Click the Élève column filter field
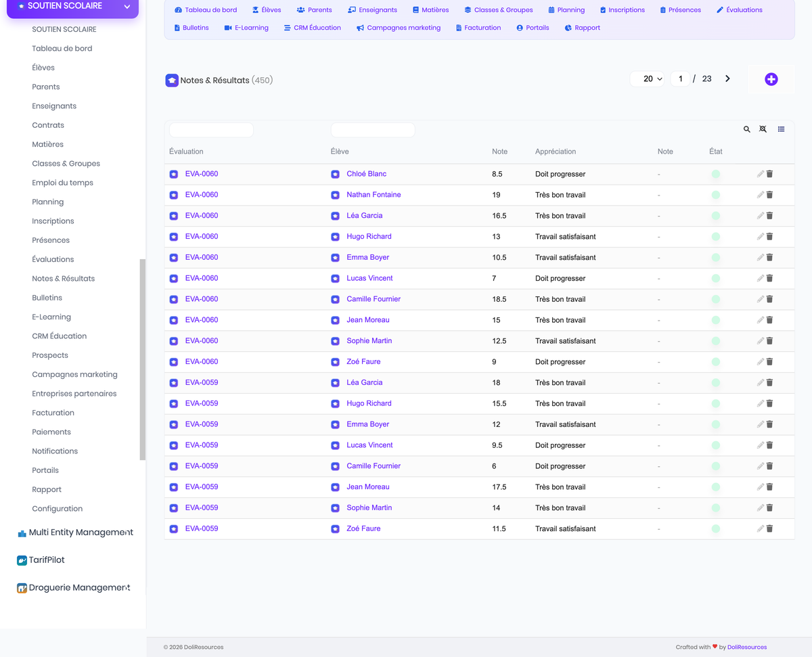Viewport: 812px width, 657px height. [373, 130]
